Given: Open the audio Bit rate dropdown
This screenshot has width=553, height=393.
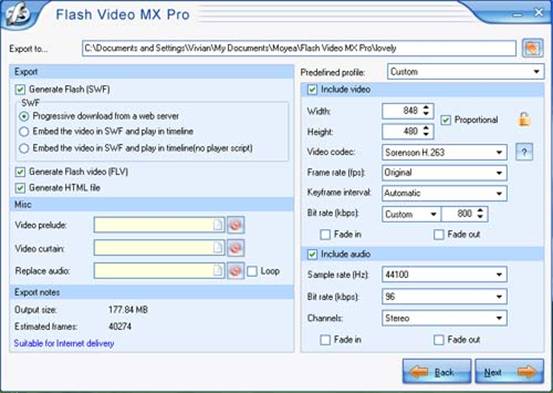Looking at the screenshot, I should pyautogui.click(x=444, y=296).
